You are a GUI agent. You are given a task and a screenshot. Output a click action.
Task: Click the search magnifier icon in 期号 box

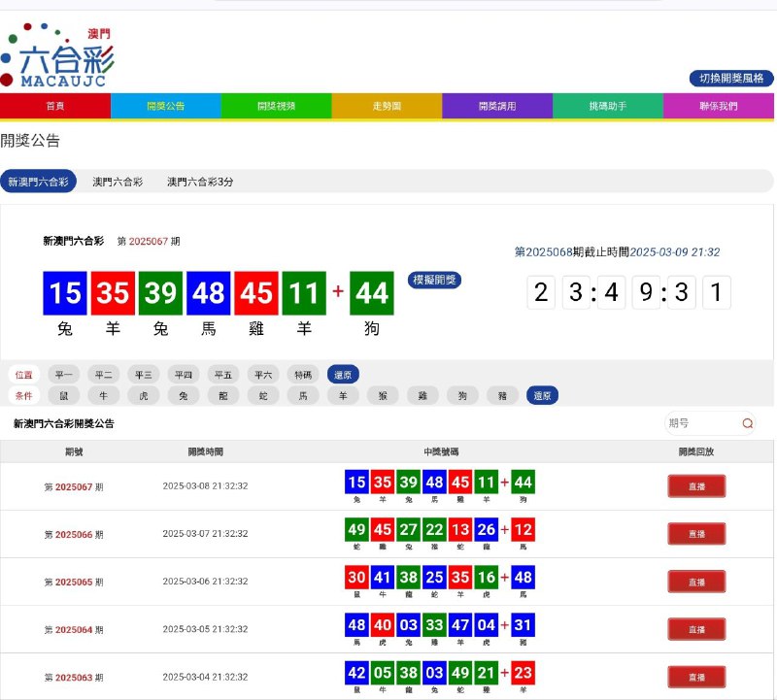pos(747,423)
